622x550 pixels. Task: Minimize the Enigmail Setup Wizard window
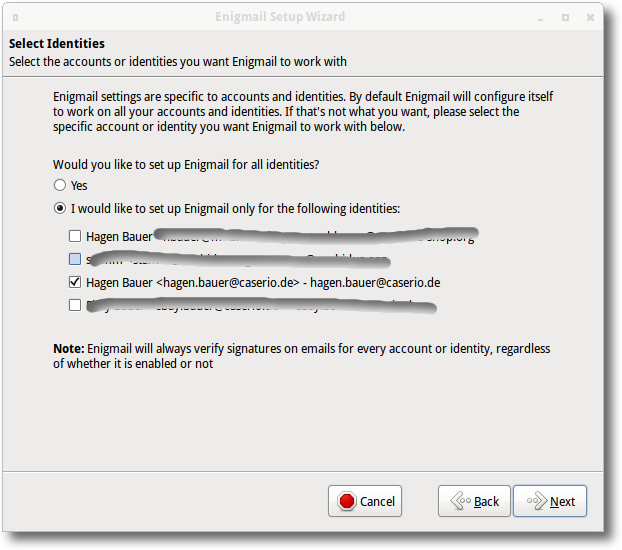(540, 18)
